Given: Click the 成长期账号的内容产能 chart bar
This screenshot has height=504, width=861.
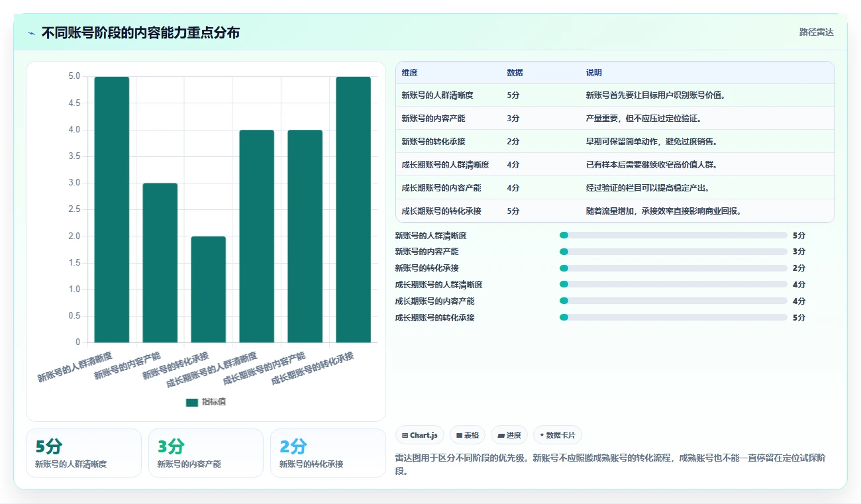Looking at the screenshot, I should click(x=305, y=236).
